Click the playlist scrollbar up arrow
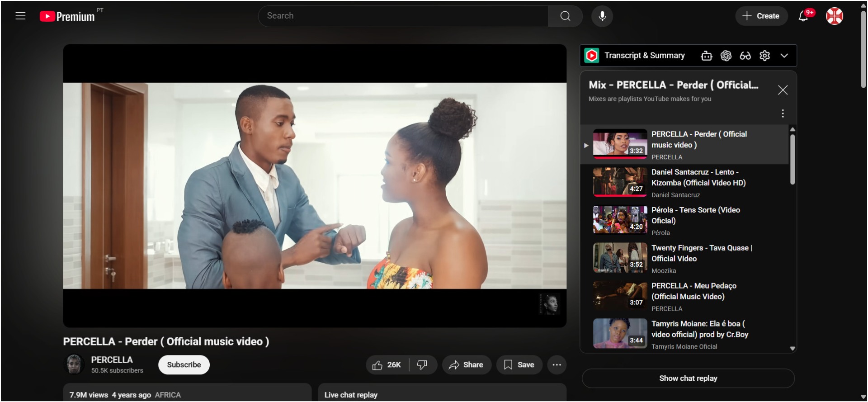868x402 pixels. coord(792,129)
